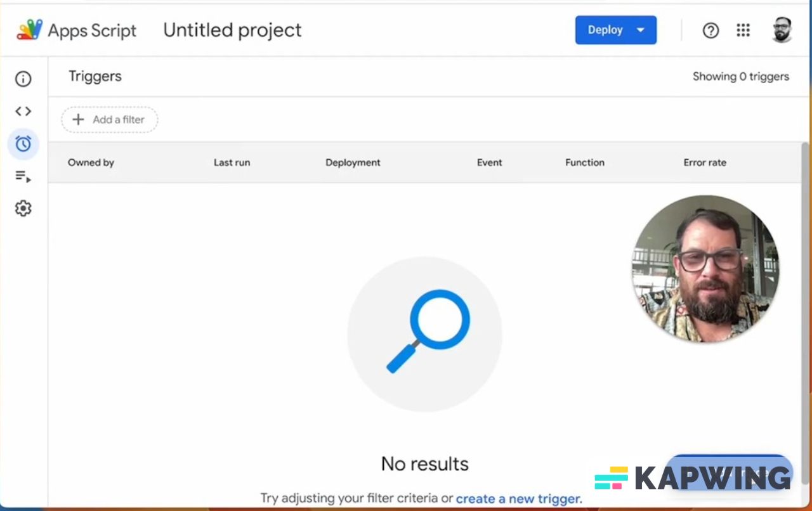
Task: Click the Showing 0 triggers text
Action: coord(741,77)
